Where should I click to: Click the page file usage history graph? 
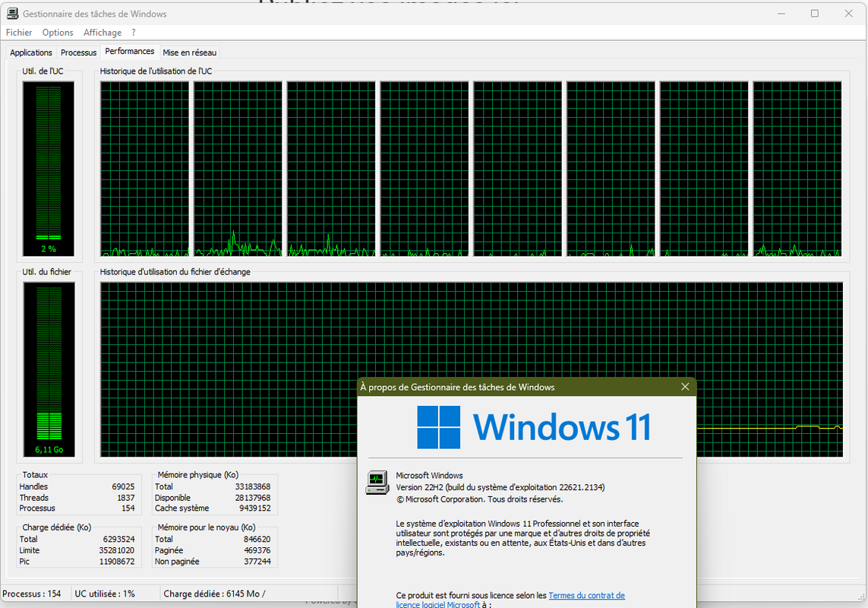(471, 369)
